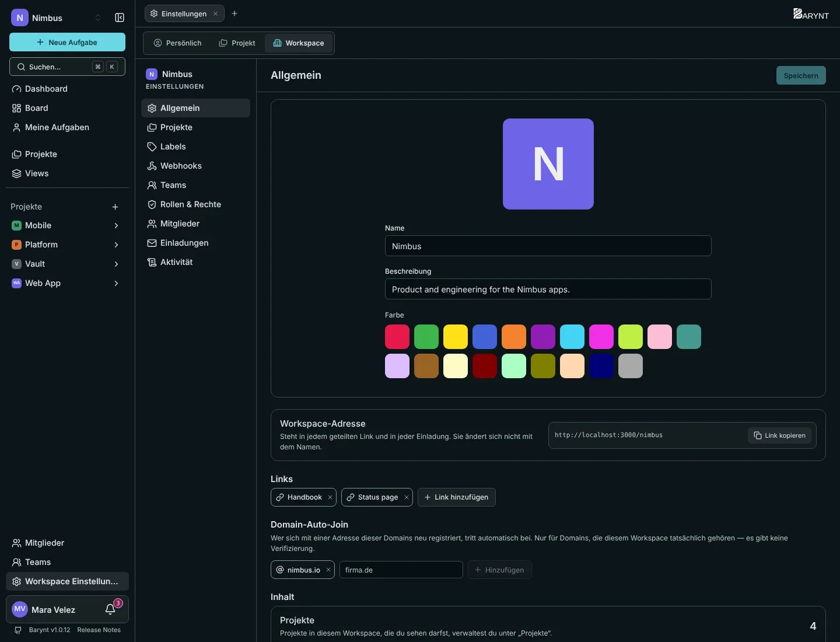Switch to the Persönlich tab

tap(177, 43)
